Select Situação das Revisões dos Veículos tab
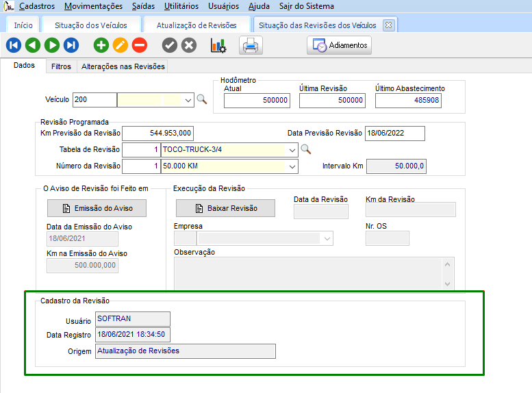532x393 pixels. click(x=317, y=25)
